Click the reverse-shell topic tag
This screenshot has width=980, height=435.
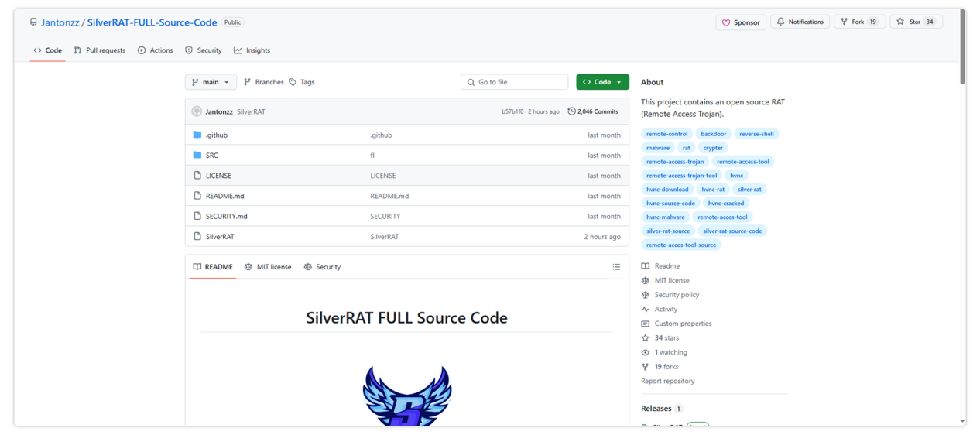tap(756, 134)
